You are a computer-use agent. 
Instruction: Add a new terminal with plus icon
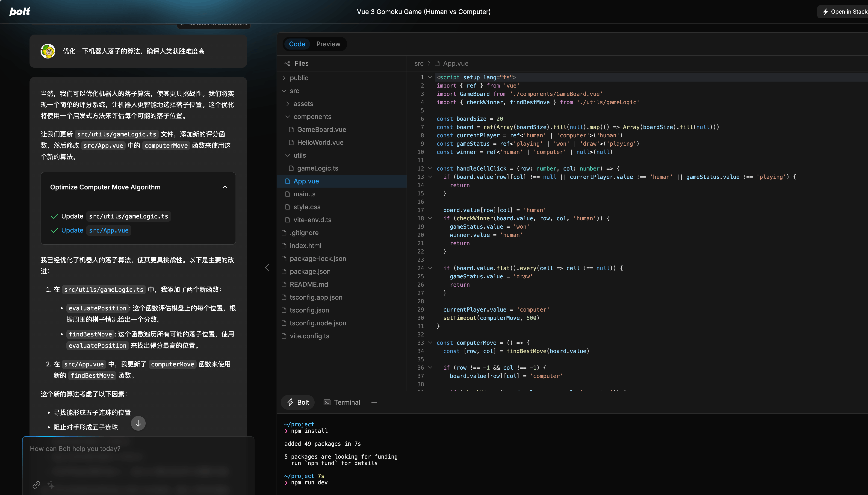click(x=374, y=402)
